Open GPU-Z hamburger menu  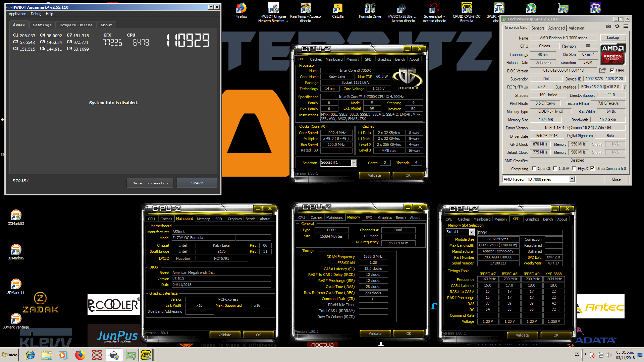point(626,26)
